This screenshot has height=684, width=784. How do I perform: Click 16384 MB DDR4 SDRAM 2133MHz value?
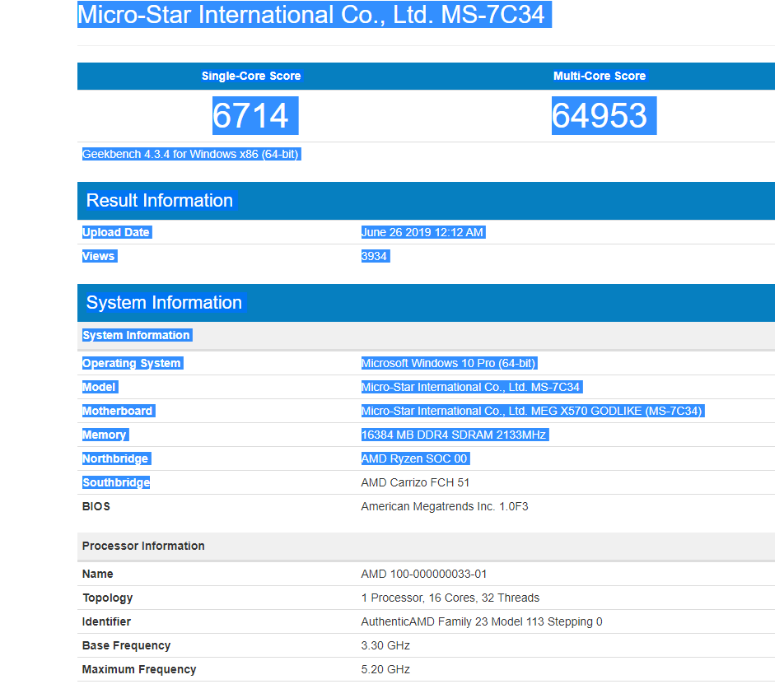pyautogui.click(x=455, y=435)
